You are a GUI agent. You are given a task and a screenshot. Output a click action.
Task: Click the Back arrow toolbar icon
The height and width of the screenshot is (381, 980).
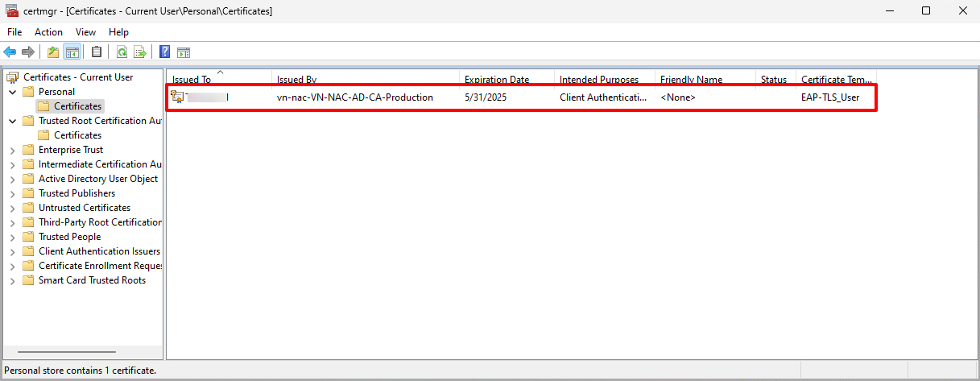[x=10, y=52]
